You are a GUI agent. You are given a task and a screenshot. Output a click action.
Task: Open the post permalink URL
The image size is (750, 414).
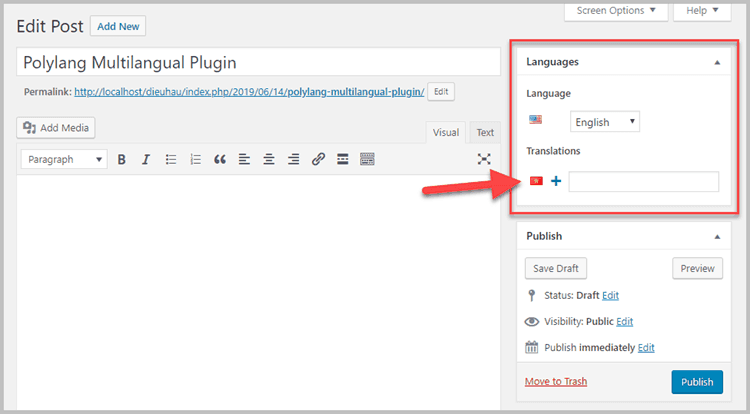click(249, 92)
